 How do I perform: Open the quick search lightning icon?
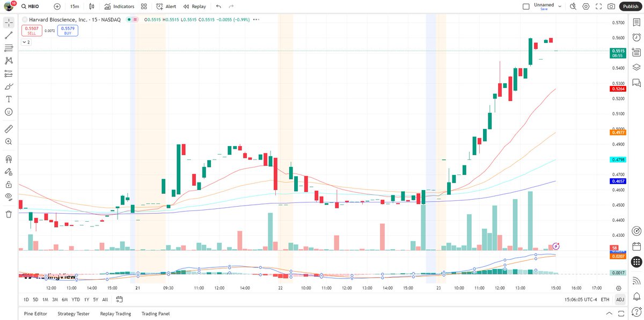pos(573,6)
